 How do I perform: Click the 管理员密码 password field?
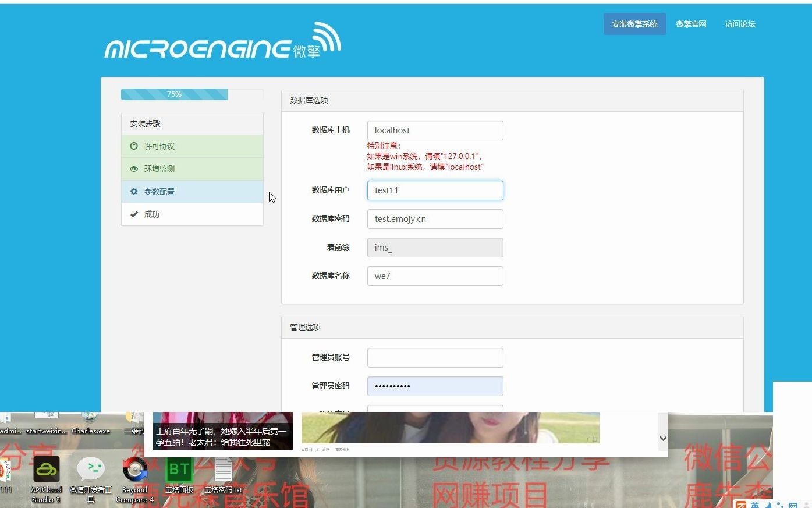pyautogui.click(x=435, y=386)
